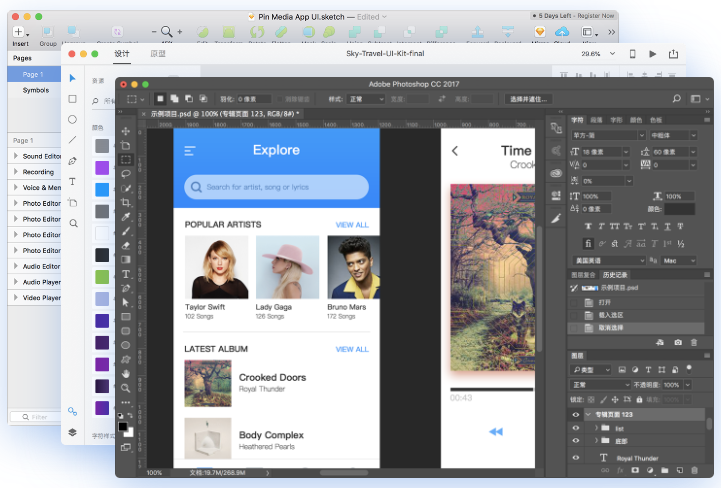
Task: Select the Eraser tool in Photoshop
Action: click(126, 245)
